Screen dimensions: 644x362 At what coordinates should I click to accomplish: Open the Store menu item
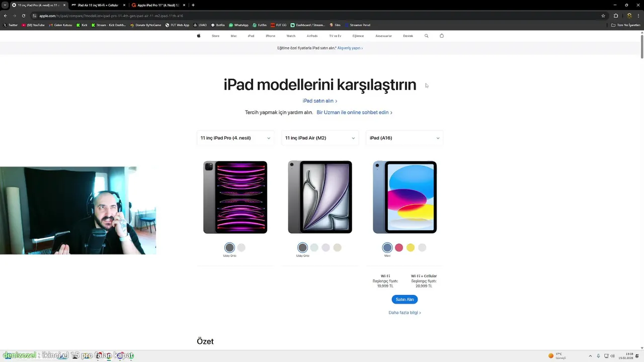pyautogui.click(x=215, y=36)
